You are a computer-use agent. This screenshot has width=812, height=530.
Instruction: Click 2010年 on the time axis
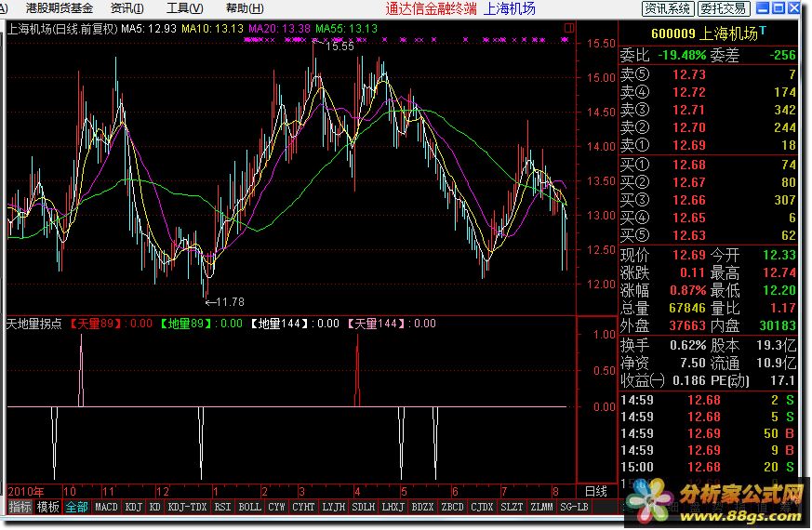point(26,491)
